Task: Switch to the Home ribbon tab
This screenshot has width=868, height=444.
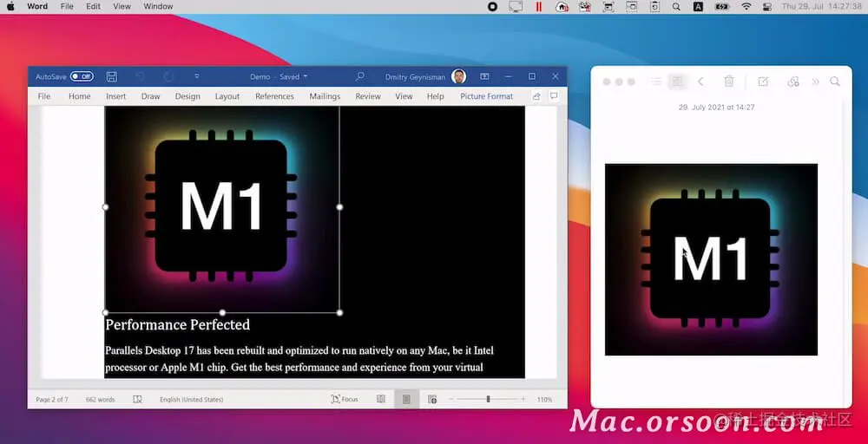Action: [80, 96]
